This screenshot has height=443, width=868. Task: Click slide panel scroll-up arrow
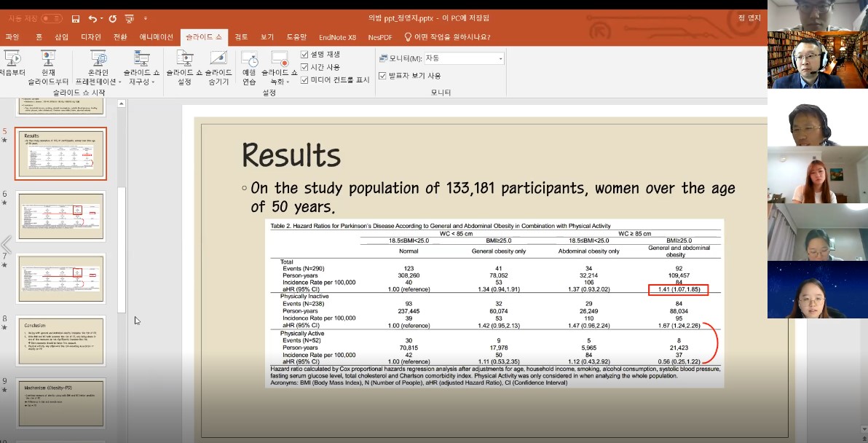122,103
